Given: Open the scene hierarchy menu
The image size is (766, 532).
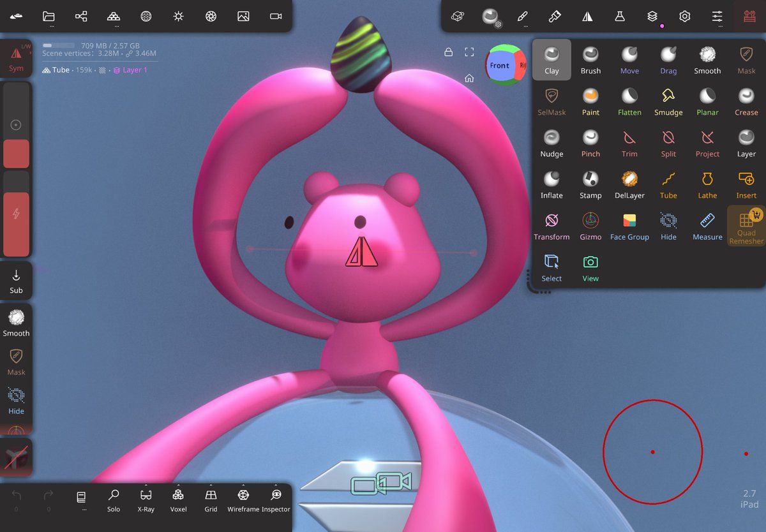Looking at the screenshot, I should (x=81, y=17).
